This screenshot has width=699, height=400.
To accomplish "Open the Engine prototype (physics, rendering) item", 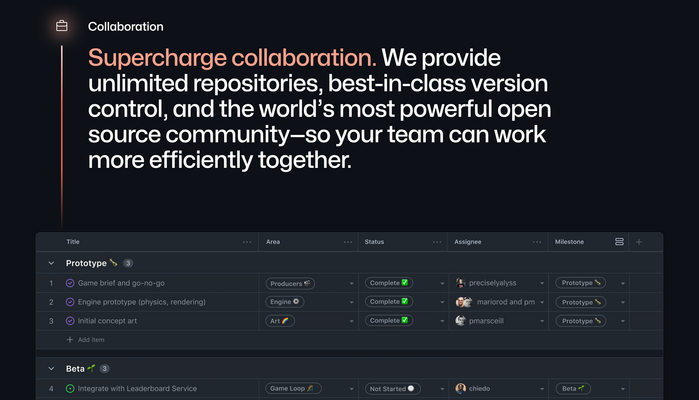I will click(x=142, y=302).
